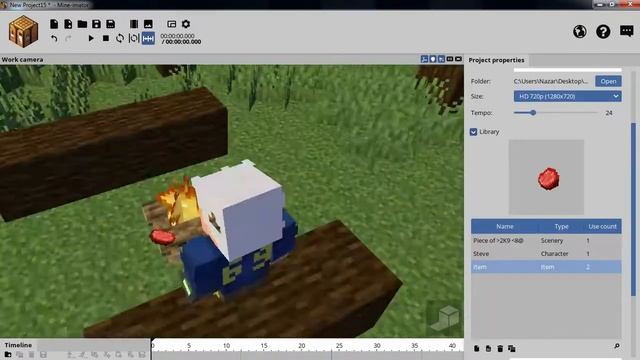Click the Mine-imator workbench logo
The width and height of the screenshot is (640, 360).
tap(24, 31)
